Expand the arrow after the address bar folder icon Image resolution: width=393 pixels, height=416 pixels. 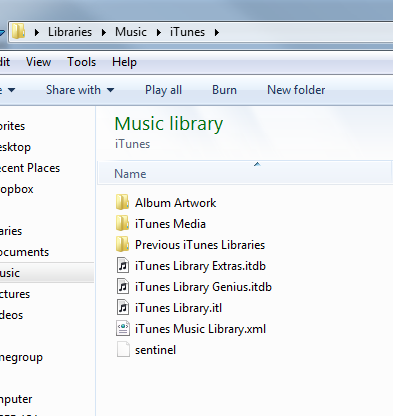click(x=37, y=32)
